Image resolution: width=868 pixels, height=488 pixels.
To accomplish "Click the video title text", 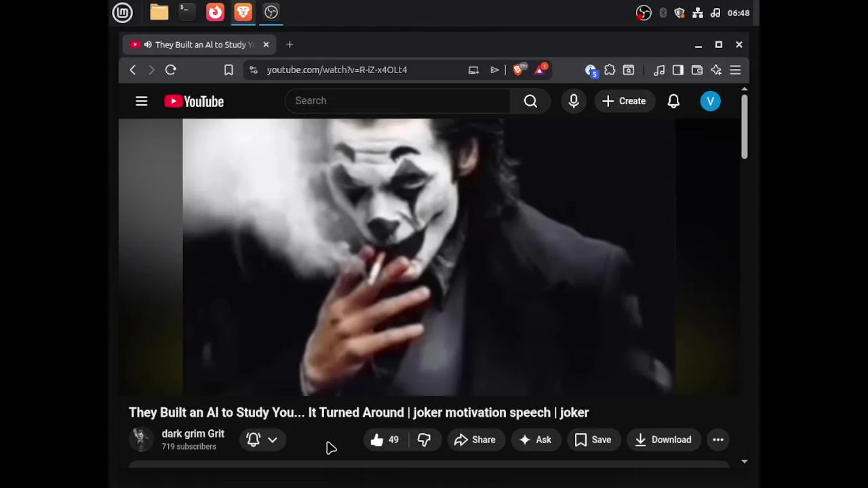I will [359, 413].
